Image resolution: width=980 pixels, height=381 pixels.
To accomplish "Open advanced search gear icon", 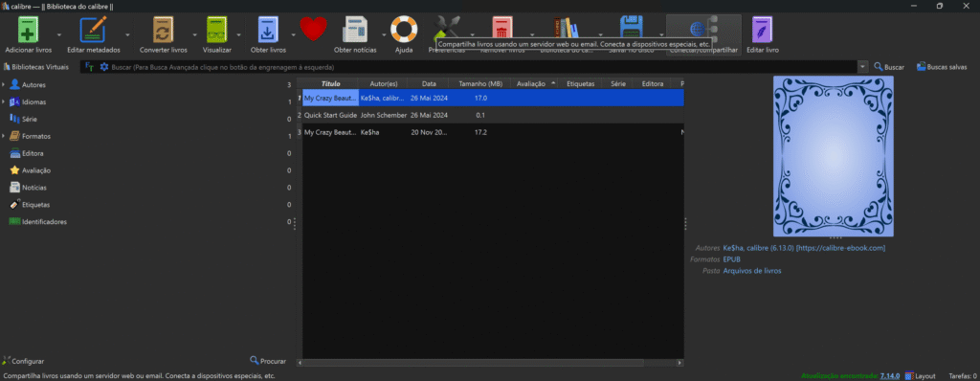I will [103, 67].
